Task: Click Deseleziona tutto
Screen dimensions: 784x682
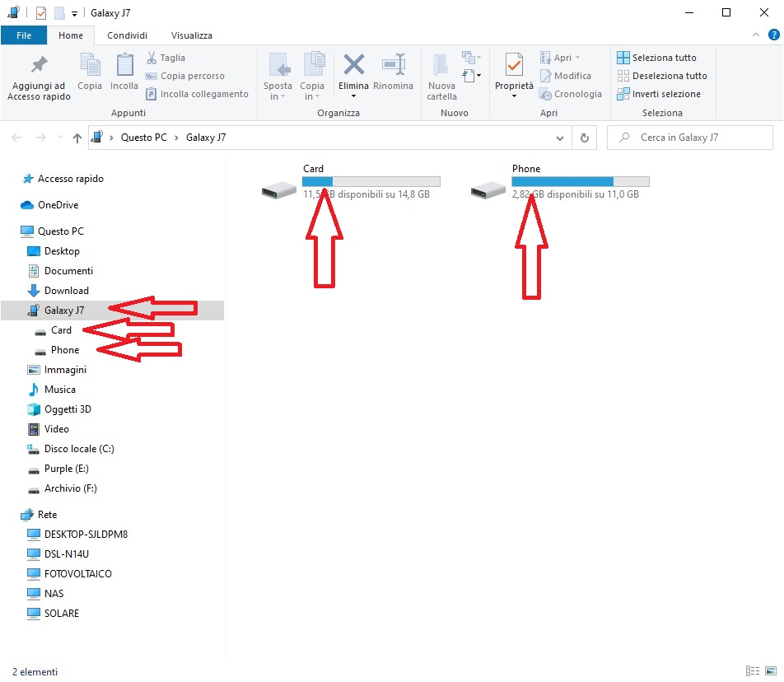Action: [662, 76]
